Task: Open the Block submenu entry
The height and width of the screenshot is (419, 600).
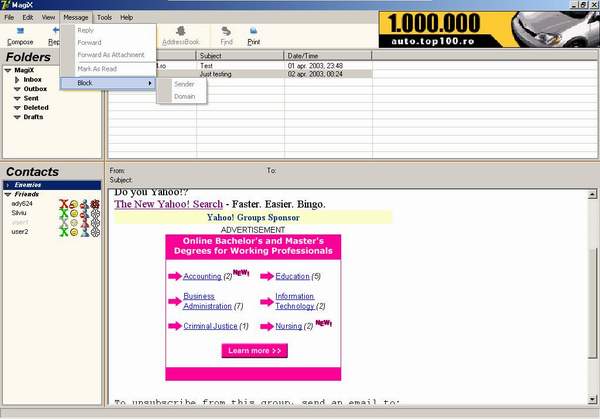Action: tap(108, 83)
